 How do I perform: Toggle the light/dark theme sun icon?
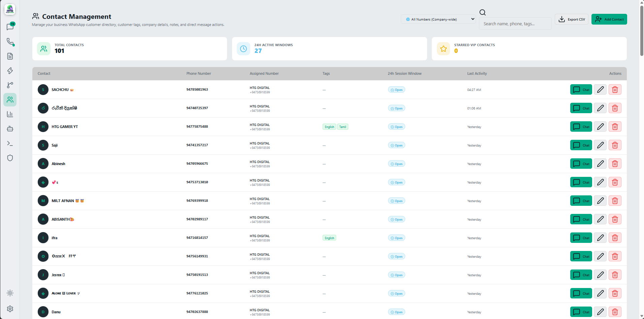(10, 293)
